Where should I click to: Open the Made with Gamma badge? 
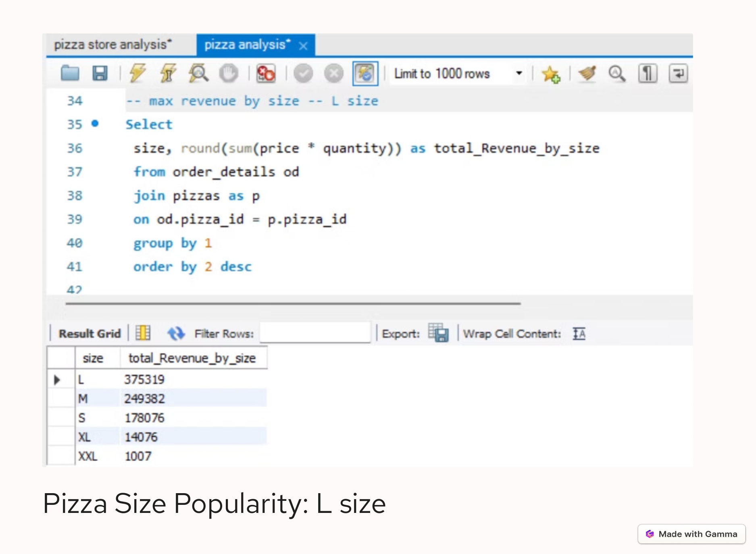691,534
